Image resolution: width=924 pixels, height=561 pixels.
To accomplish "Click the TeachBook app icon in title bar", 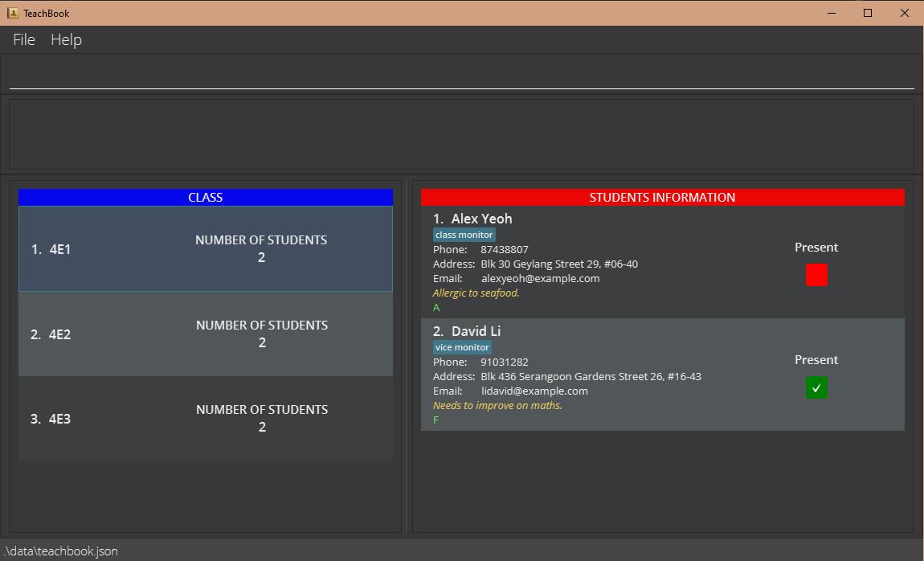I will point(13,13).
